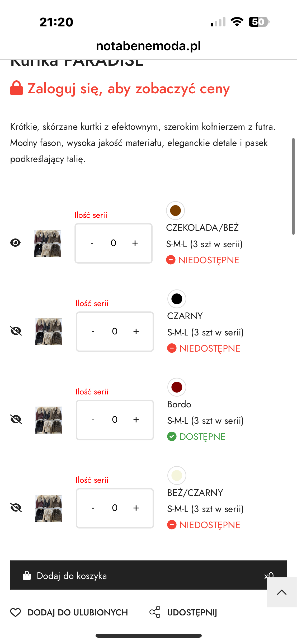The width and height of the screenshot is (297, 644).
Task: Increase series quantity for Bordo
Action: click(x=136, y=420)
